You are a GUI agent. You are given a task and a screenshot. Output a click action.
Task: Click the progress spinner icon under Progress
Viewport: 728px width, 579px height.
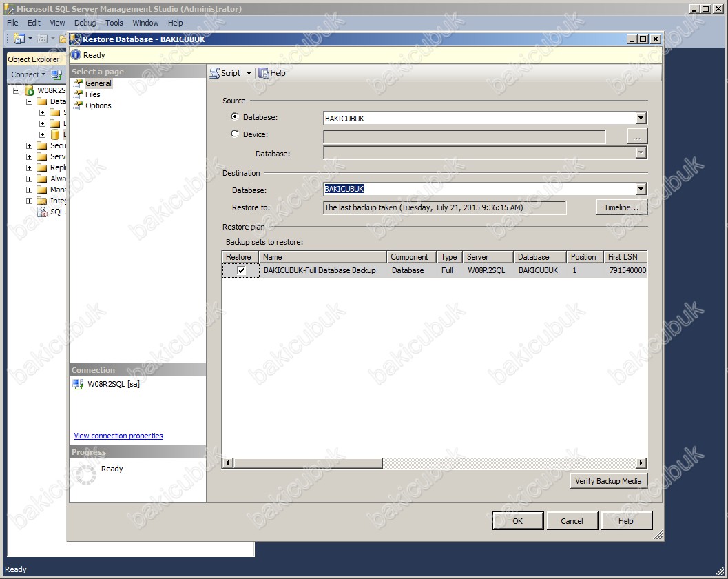point(86,474)
